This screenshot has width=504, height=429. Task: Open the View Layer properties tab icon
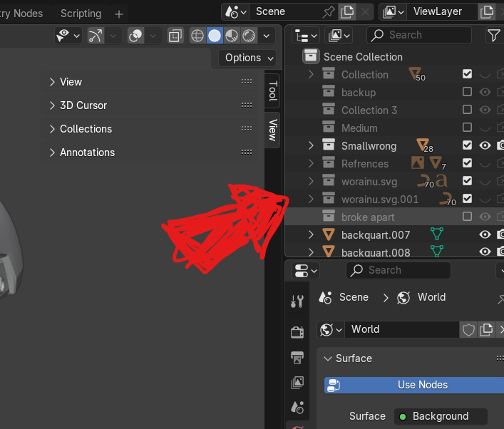297,383
